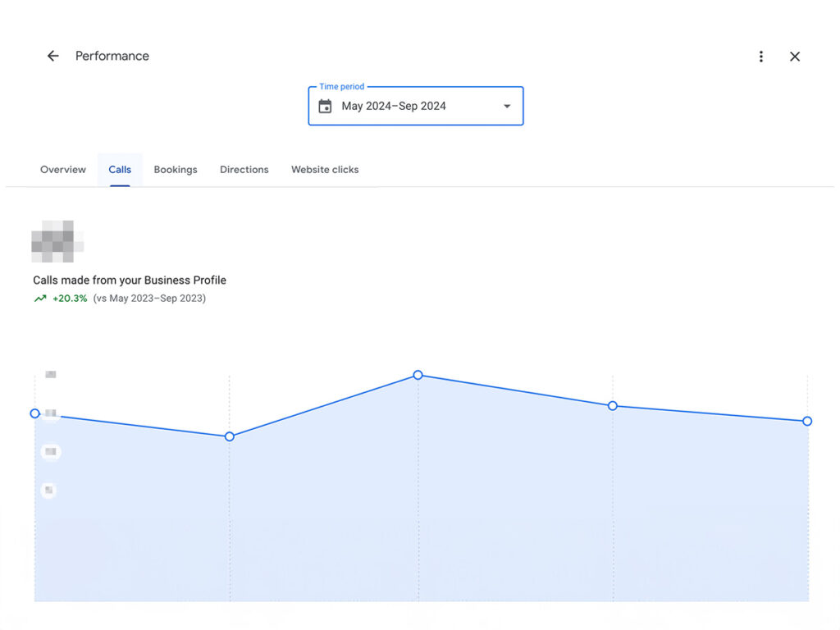840x630 pixels.
Task: Open the Bookings tab
Action: [x=176, y=170]
